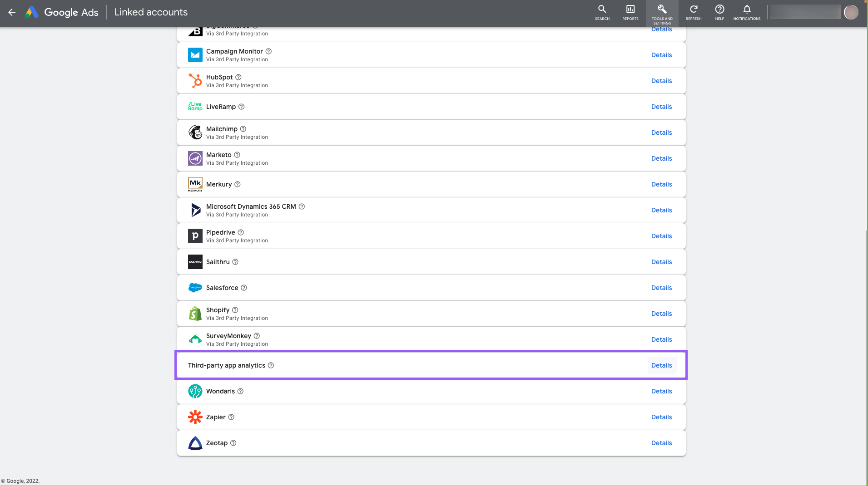Show help tooltip for Marketo

[237, 155]
